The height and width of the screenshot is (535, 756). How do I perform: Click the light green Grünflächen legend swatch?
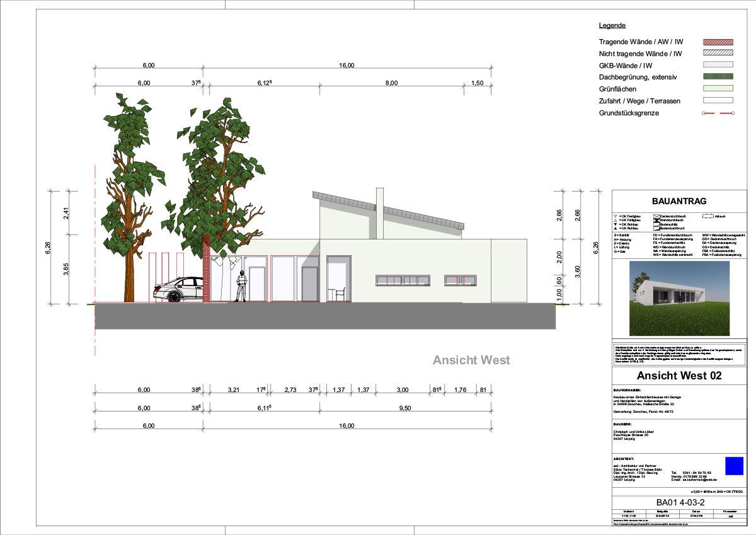718,89
